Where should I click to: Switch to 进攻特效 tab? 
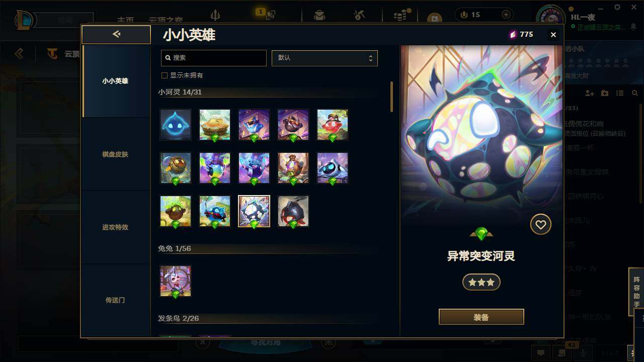coord(115,227)
